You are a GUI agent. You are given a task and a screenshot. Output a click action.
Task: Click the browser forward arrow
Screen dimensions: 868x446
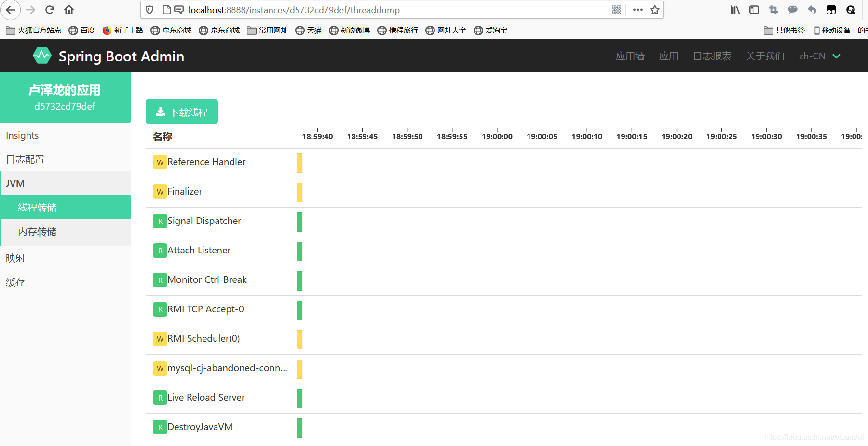tap(30, 10)
